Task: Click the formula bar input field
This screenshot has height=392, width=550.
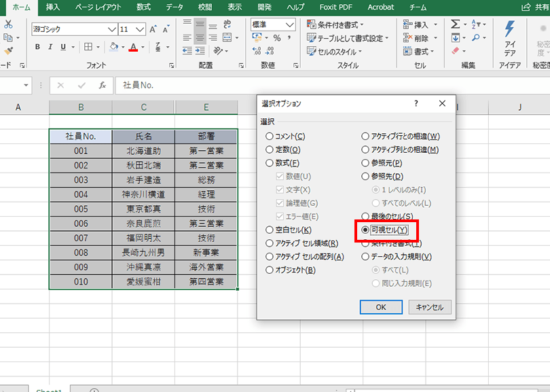Action: pyautogui.click(x=333, y=86)
